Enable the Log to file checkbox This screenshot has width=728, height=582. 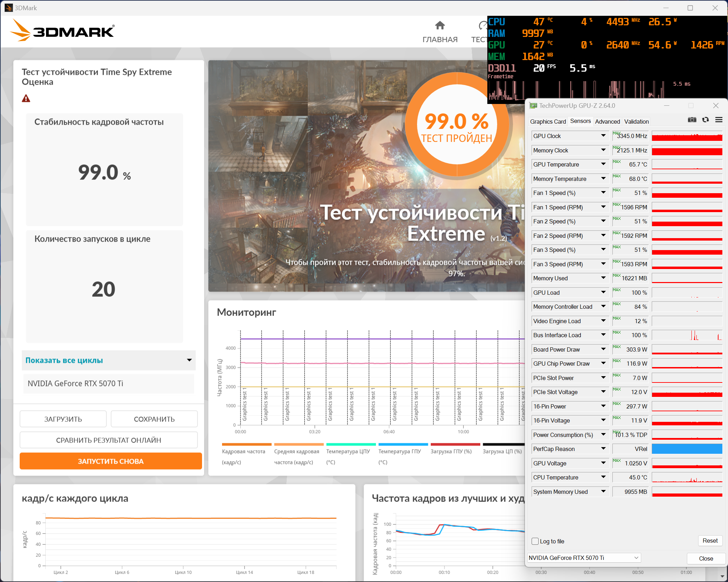click(535, 541)
